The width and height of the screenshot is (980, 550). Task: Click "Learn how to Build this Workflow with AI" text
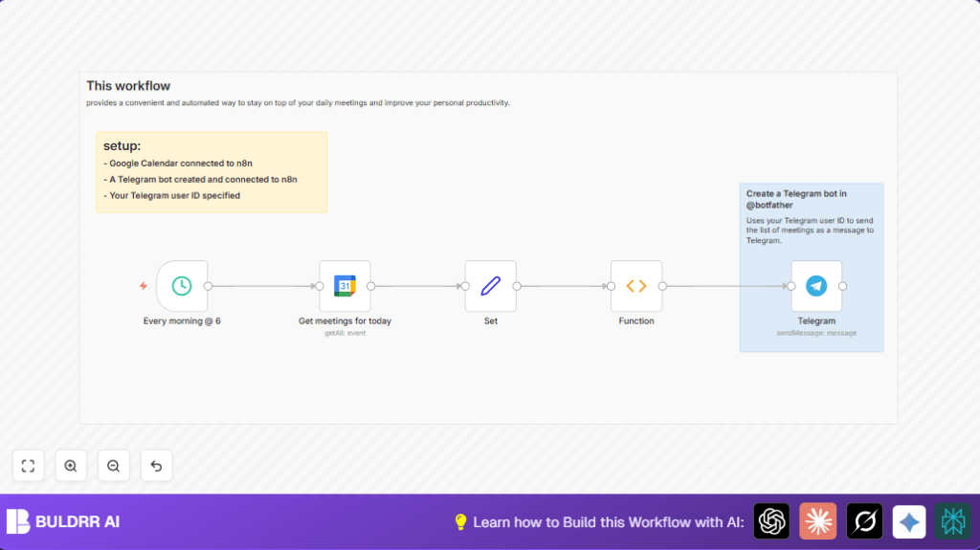608,522
